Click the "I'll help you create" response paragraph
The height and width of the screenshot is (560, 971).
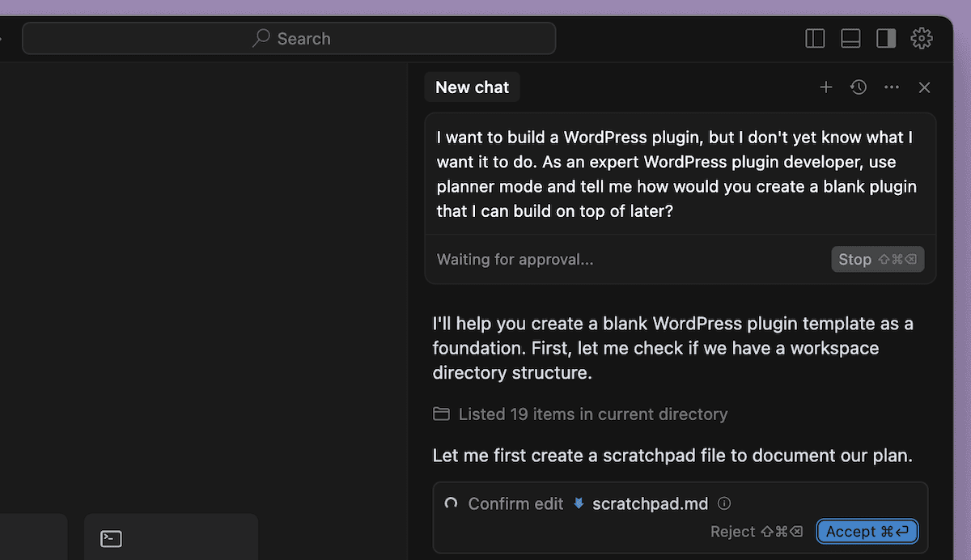[673, 348]
